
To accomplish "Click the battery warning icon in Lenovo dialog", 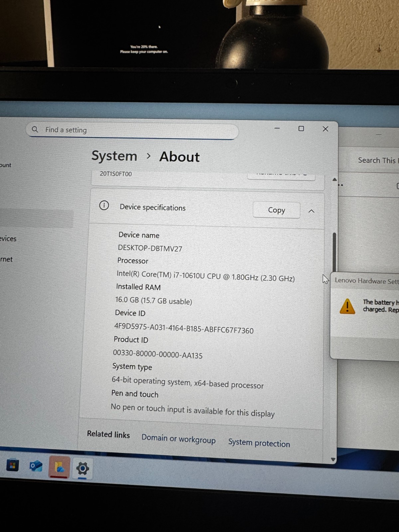I will (347, 306).
